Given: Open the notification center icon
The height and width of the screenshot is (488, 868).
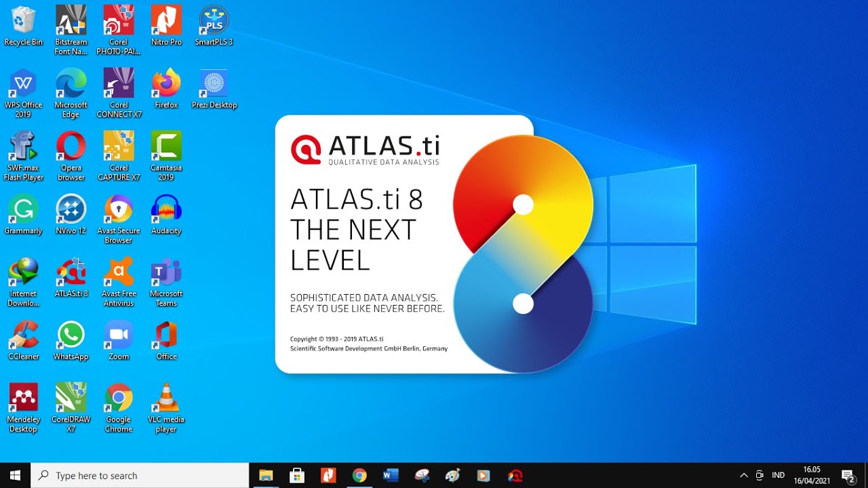Looking at the screenshot, I should coord(848,475).
